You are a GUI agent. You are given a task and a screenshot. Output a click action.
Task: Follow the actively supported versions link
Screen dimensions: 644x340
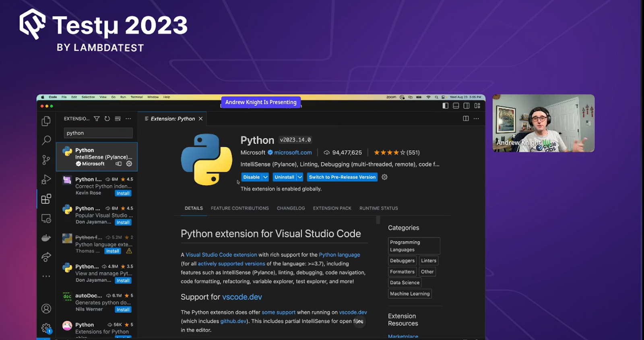[x=231, y=264]
